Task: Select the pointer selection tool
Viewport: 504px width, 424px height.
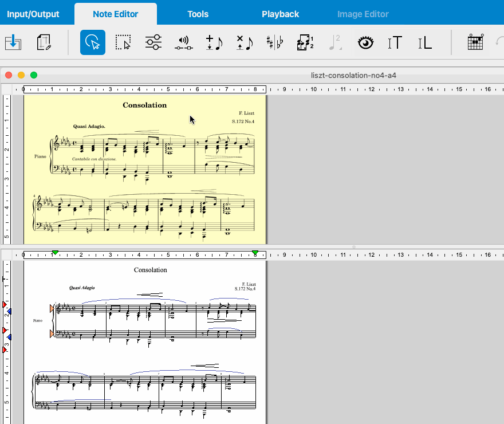Action: click(93, 42)
